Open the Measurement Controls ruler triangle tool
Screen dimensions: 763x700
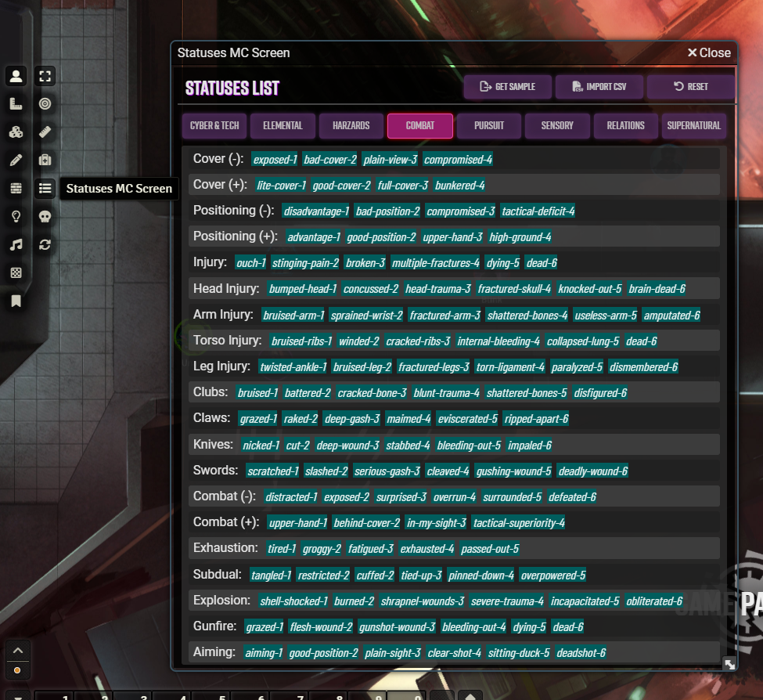(16, 104)
